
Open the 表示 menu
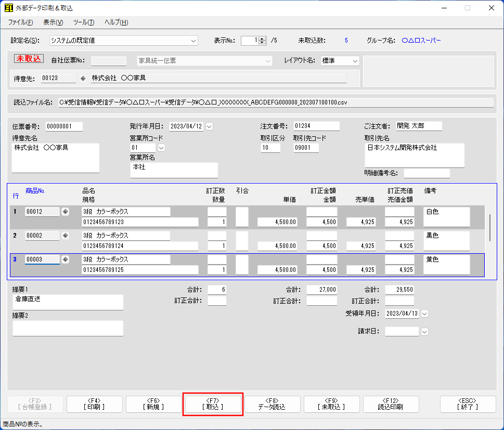53,22
